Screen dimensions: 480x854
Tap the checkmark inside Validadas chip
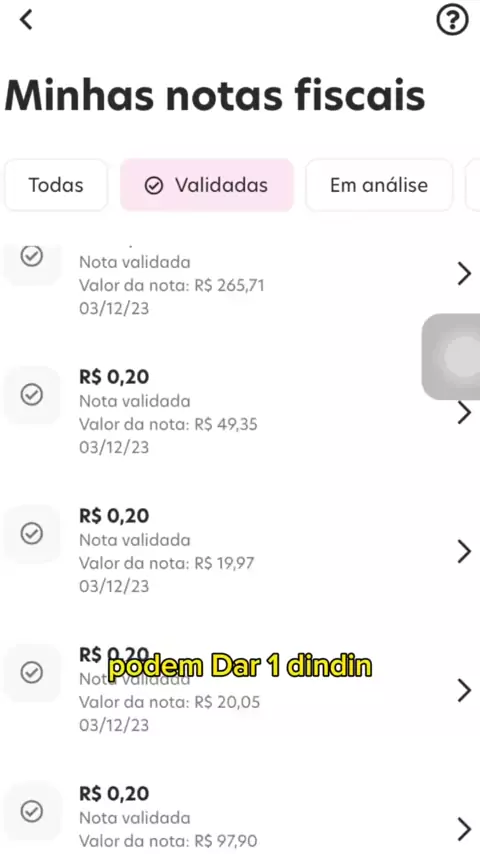(154, 186)
